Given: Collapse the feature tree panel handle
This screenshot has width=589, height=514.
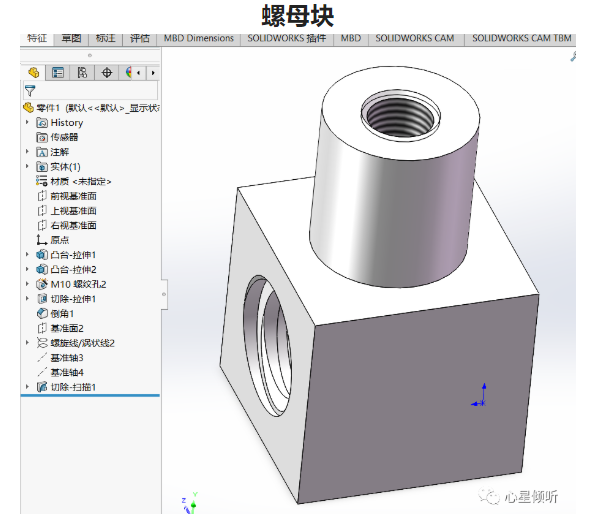Looking at the screenshot, I should tap(164, 294).
